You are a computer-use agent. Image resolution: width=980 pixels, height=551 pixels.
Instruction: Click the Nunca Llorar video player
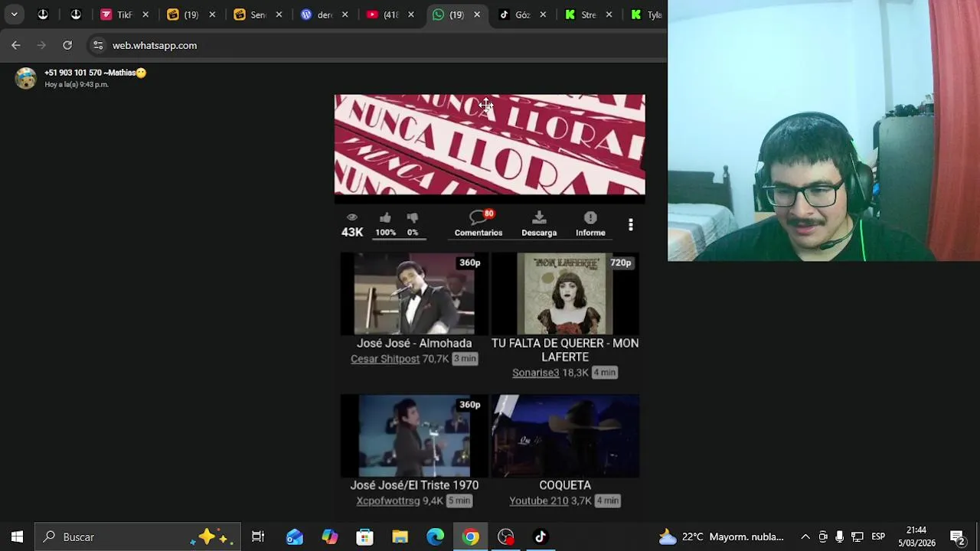coord(490,145)
